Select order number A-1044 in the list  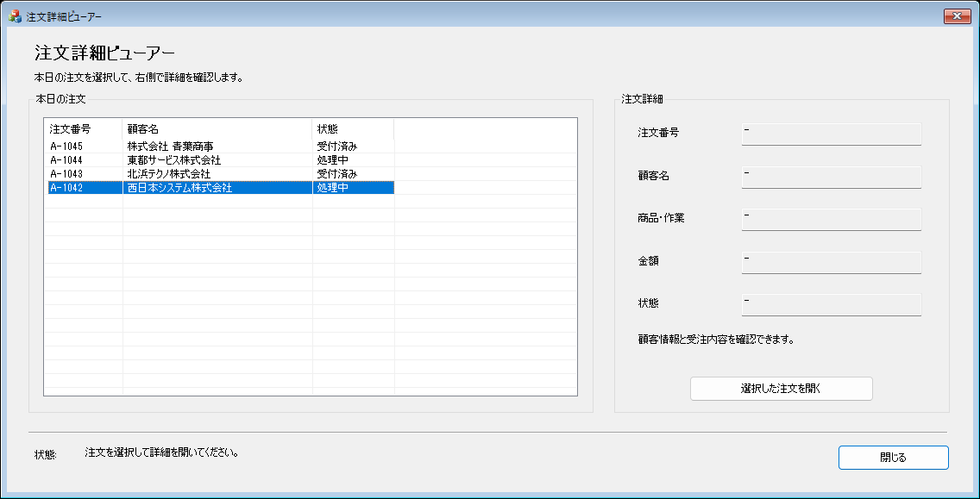[66, 160]
